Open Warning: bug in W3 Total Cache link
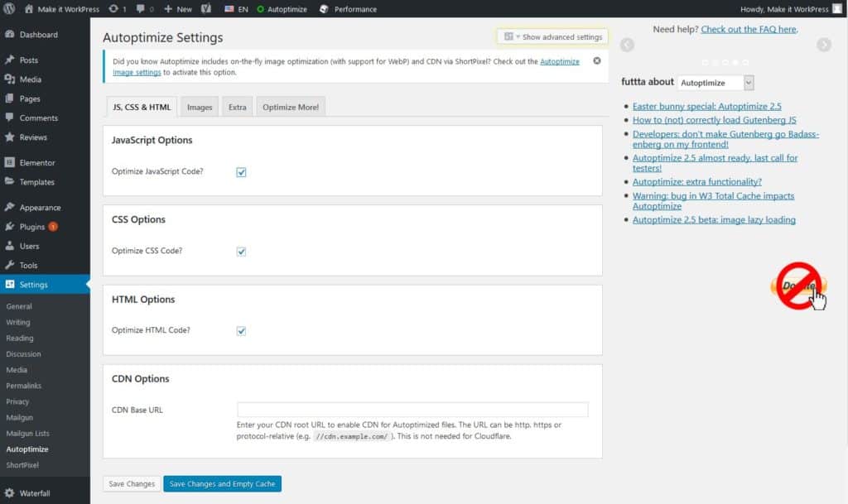Image resolution: width=848 pixels, height=504 pixels. pos(713,201)
